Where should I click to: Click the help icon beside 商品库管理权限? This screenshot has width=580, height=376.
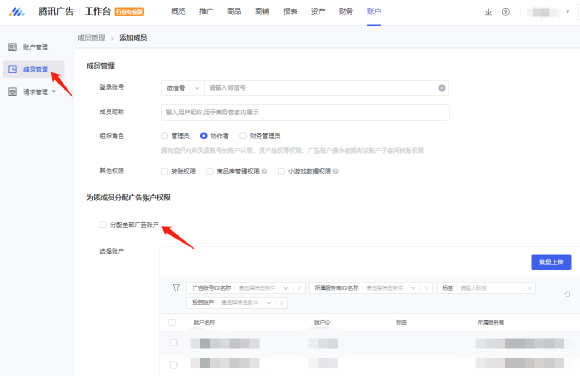264,171
